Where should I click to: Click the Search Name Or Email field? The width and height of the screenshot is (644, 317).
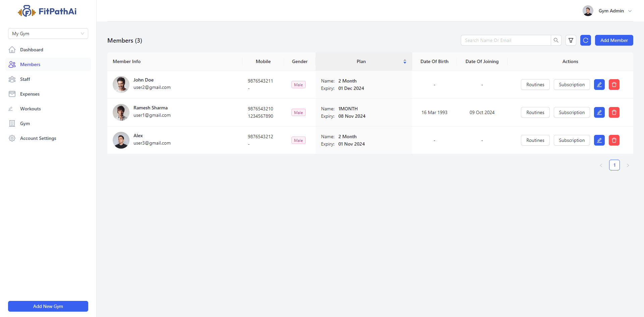pos(505,40)
